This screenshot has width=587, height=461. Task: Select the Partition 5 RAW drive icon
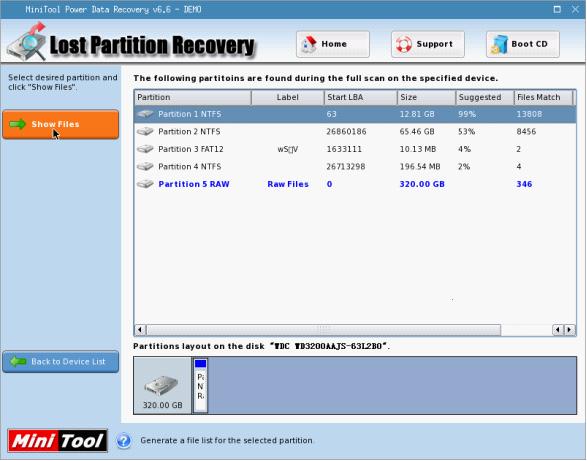[x=145, y=184]
